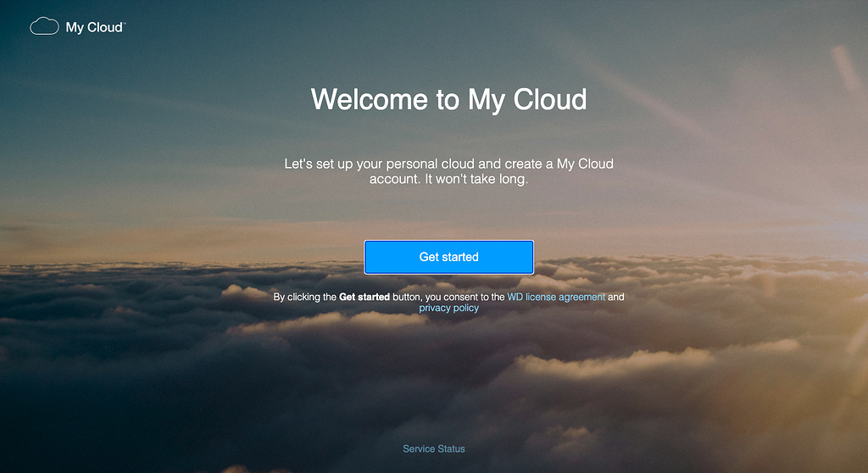Click the "By clicking the" consent text
The height and width of the screenshot is (473, 868).
pyautogui.click(x=305, y=298)
